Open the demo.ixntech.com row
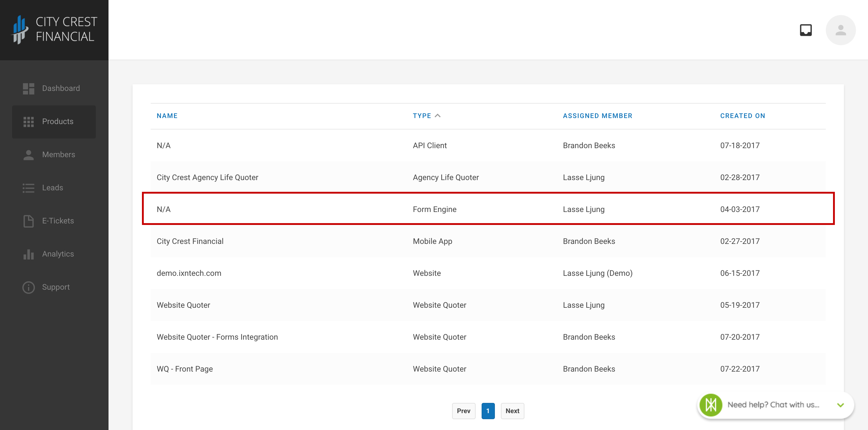Viewport: 868px width, 430px height. [488, 273]
